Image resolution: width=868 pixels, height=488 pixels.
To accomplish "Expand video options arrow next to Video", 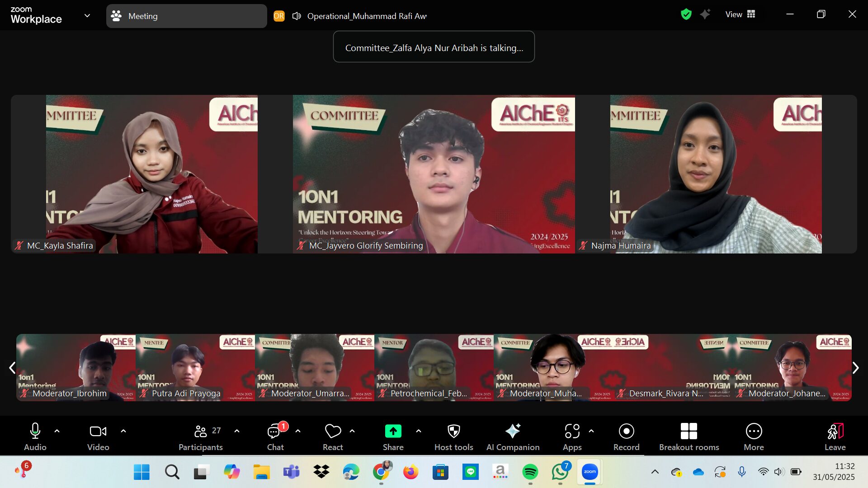I will click(x=123, y=431).
